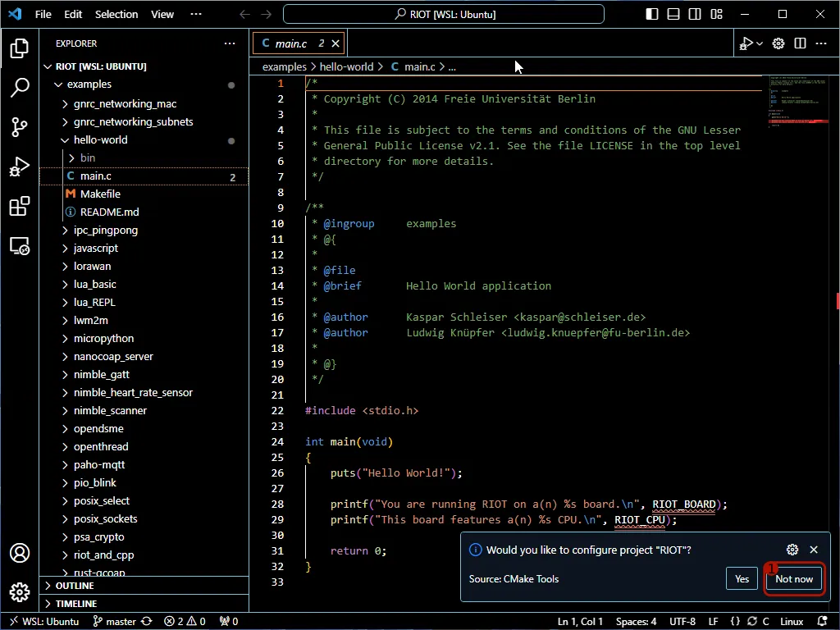The width and height of the screenshot is (840, 630).
Task: Open the View menu
Action: click(x=162, y=14)
